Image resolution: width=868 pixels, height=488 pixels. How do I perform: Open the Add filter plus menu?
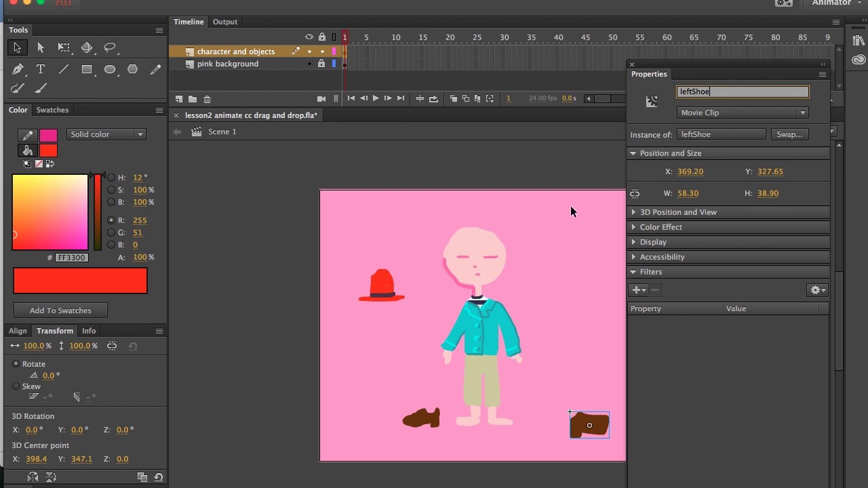[639, 290]
